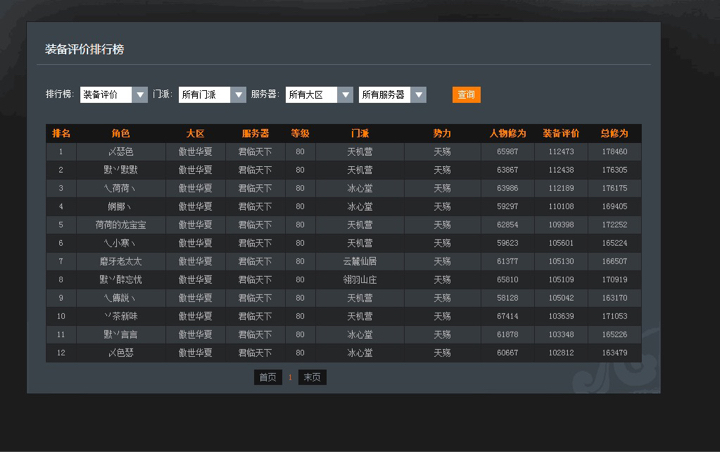The image size is (720, 452).
Task: Select the rank 4 character name
Action: (120, 207)
